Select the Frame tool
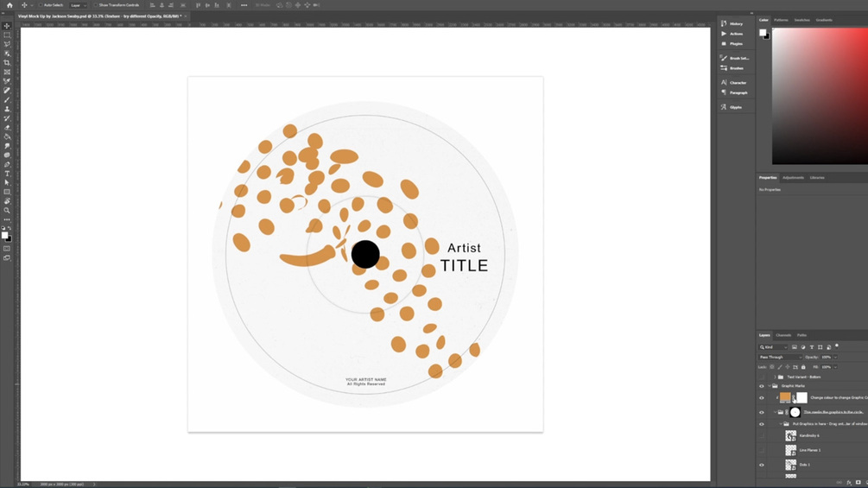This screenshot has width=868, height=488. [7, 72]
